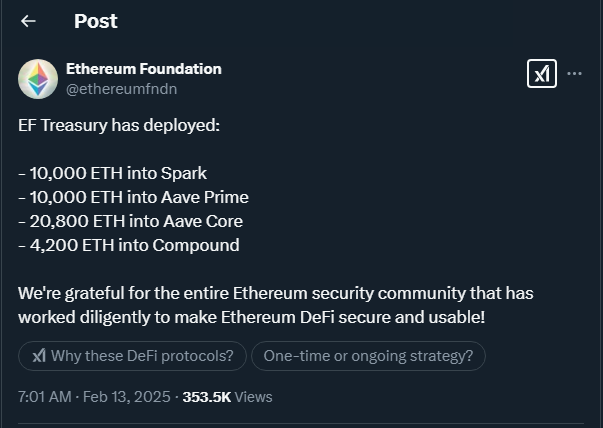The width and height of the screenshot is (603, 428).
Task: Click the "10,000 ETH into Aave Prime" line
Action: pyautogui.click(x=133, y=197)
